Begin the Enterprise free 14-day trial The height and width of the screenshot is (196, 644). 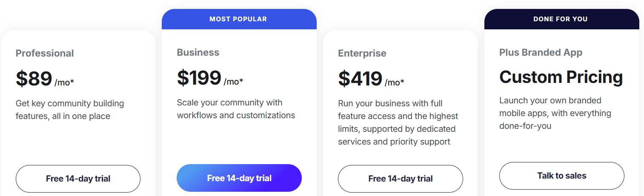point(400,179)
